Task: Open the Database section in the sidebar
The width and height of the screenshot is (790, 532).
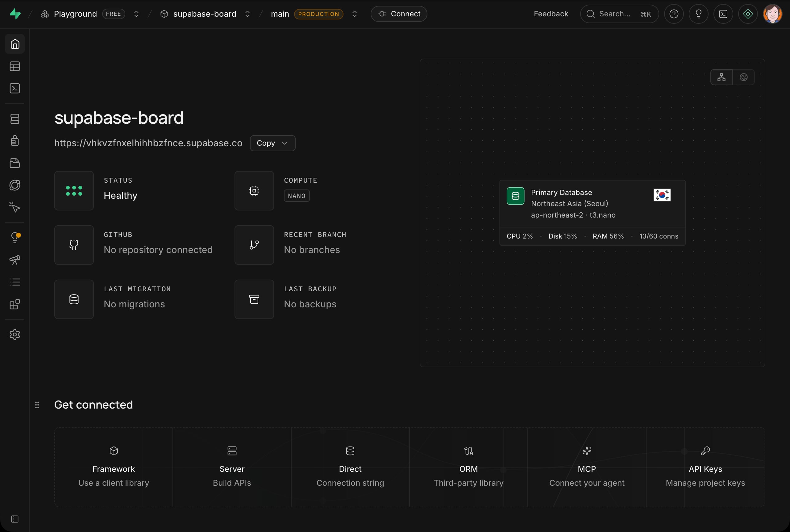Action: tap(15, 119)
